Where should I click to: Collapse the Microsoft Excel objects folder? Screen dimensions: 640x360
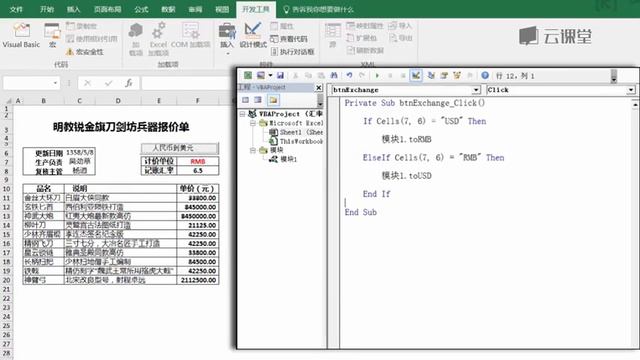click(x=253, y=123)
